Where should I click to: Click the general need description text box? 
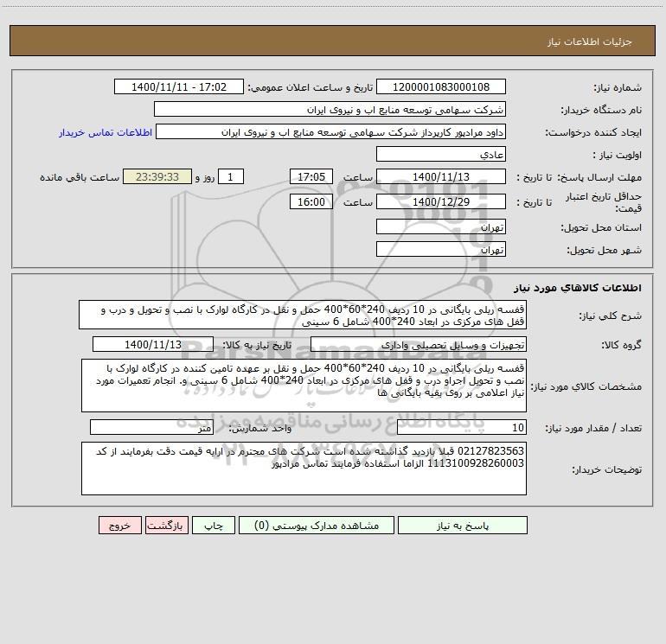click(303, 315)
